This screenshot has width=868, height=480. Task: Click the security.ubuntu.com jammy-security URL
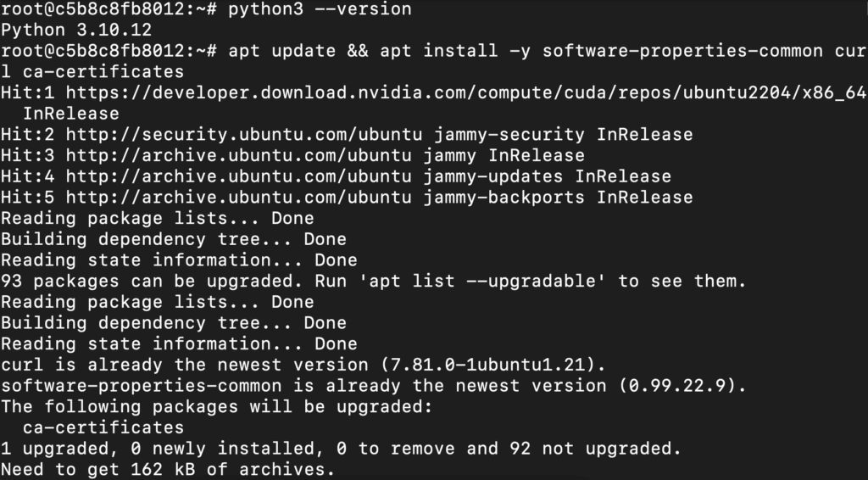(325, 135)
